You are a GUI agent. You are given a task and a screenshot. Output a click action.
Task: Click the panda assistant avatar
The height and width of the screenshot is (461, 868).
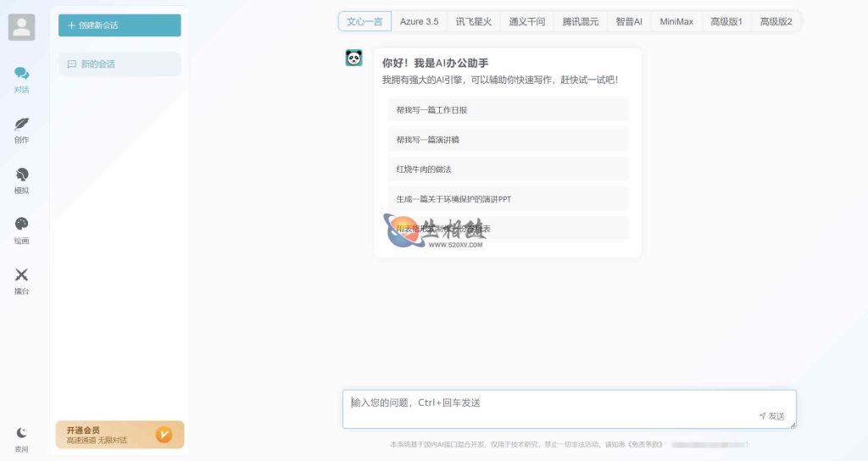353,58
